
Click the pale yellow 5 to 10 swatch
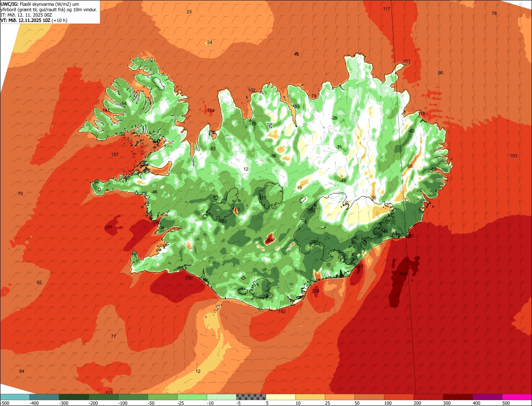(280, 397)
